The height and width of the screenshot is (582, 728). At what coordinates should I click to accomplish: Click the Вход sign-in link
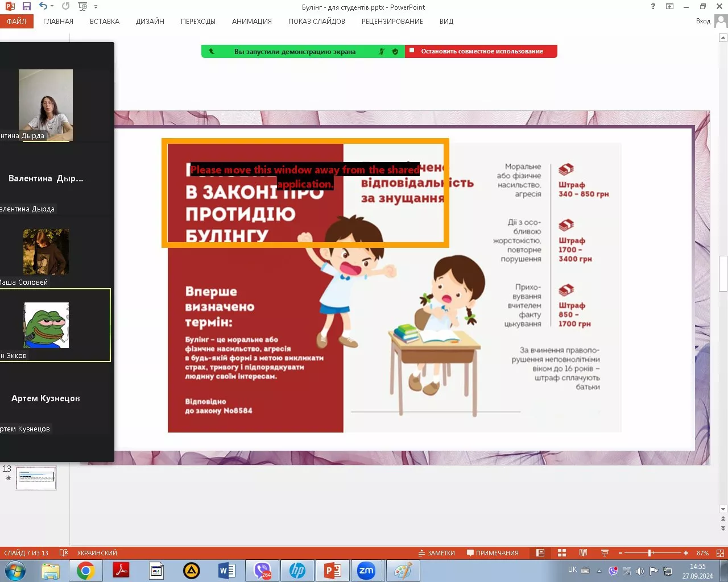703,21
